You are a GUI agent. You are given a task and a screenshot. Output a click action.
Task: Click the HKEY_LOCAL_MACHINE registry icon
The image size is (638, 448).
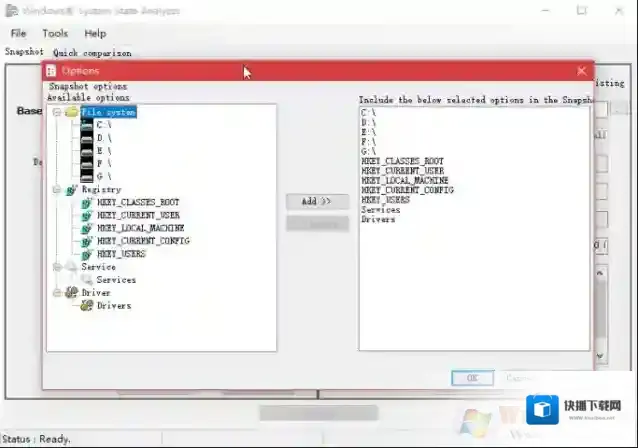(87, 228)
